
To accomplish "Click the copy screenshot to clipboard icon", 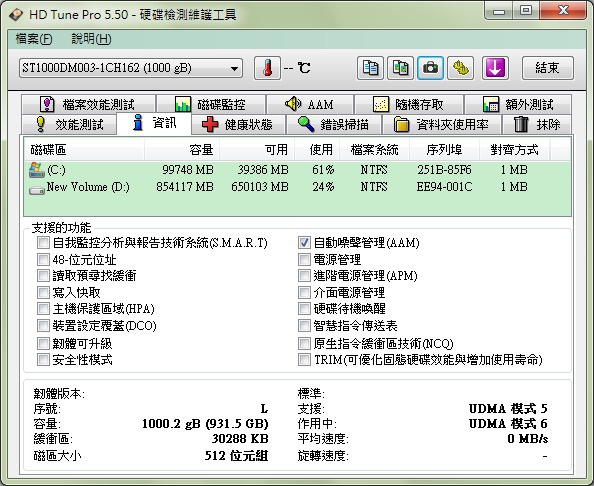I will (400, 68).
